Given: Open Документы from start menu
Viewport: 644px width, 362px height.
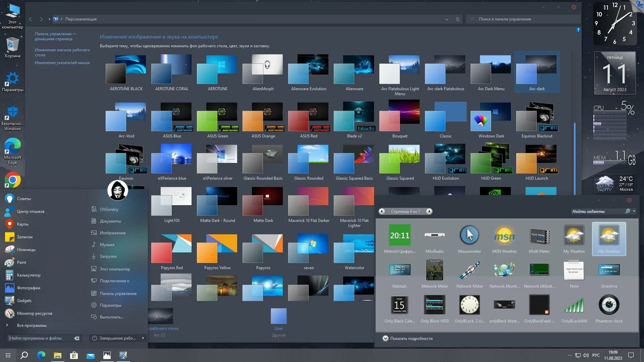Looking at the screenshot, I should (110, 221).
